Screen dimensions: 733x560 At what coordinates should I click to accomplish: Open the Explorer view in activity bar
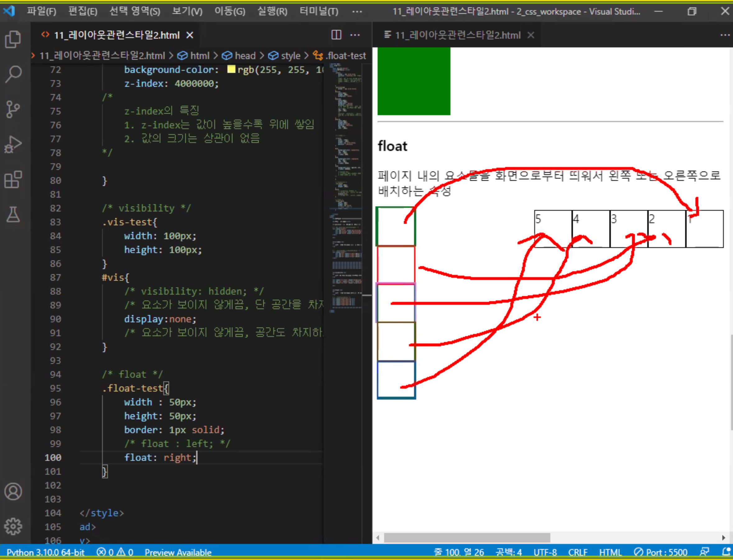(13, 39)
